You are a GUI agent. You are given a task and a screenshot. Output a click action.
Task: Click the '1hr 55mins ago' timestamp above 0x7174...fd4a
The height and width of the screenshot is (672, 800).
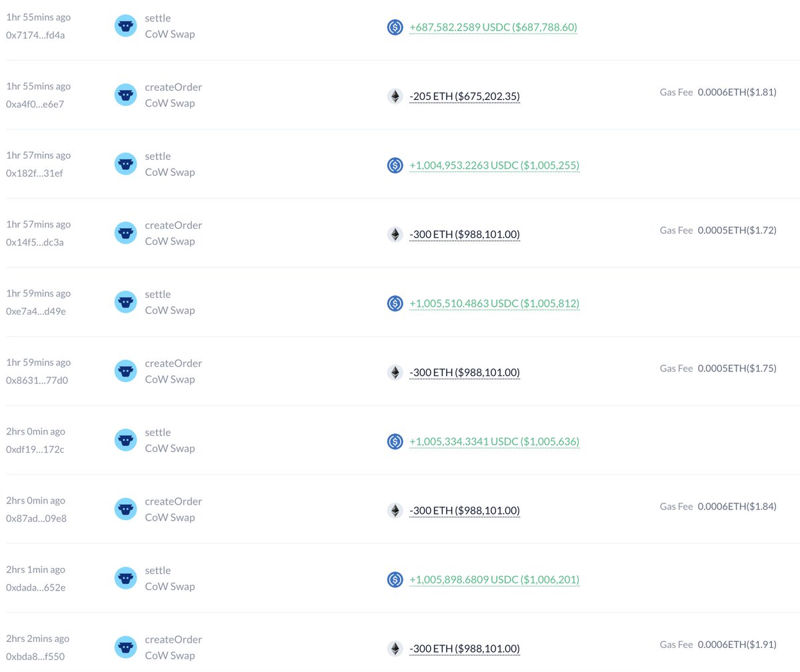tap(38, 17)
